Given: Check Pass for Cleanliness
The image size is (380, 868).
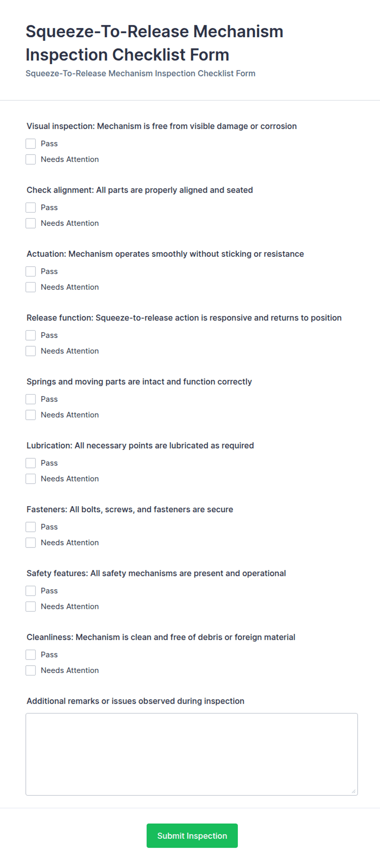Looking at the screenshot, I should pyautogui.click(x=31, y=655).
